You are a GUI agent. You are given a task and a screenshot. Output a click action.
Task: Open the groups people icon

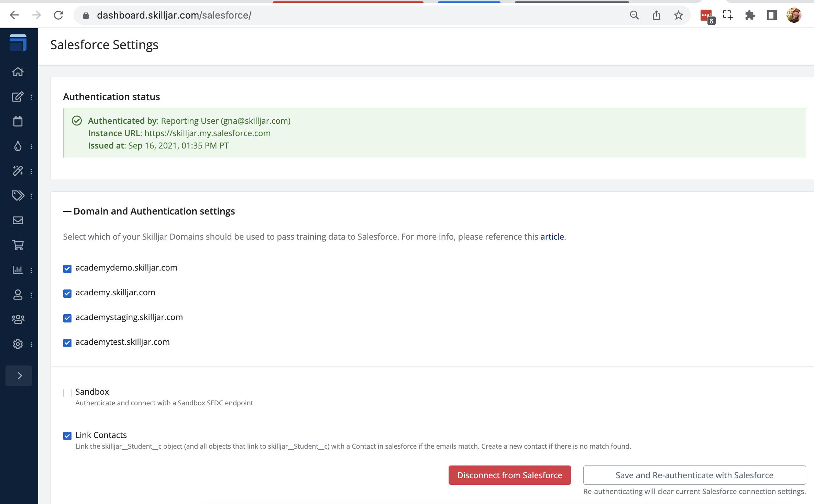pos(18,319)
